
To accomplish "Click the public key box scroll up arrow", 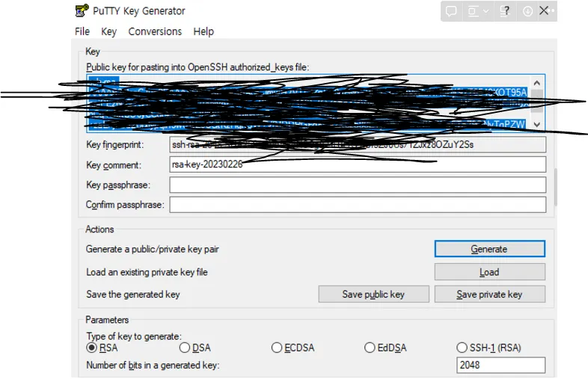I will tap(537, 83).
